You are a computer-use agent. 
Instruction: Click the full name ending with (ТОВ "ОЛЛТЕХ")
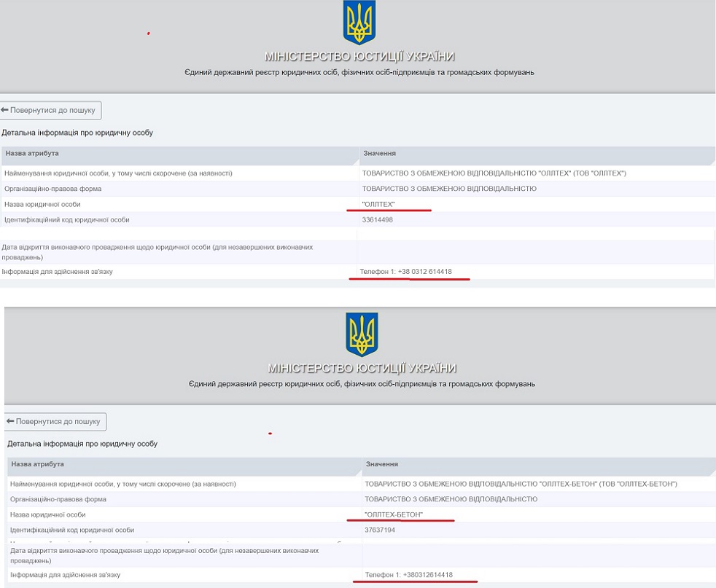coord(494,173)
